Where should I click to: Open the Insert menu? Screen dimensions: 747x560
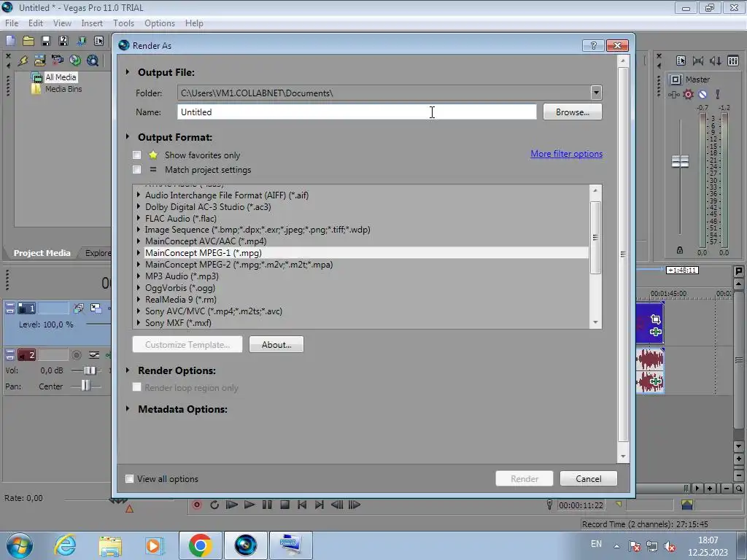(91, 23)
